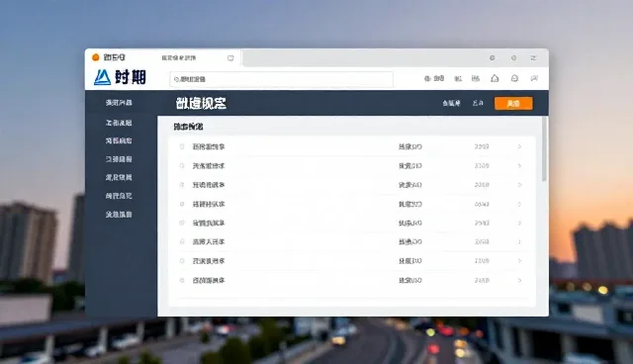Screen dimensions: 633x364
Task: Click the gray number in the eighth list row
Action: tap(482, 280)
